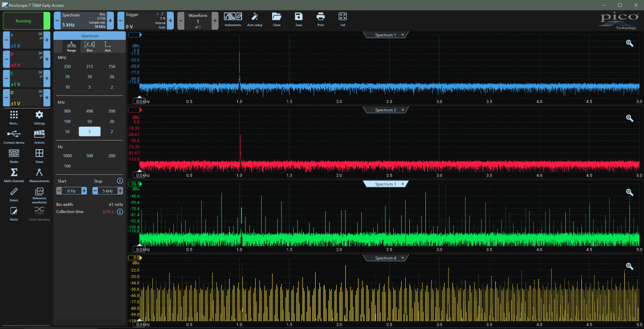Select the 50 kHz range option
Image resolution: width=644 pixels, height=329 pixels.
(89, 121)
